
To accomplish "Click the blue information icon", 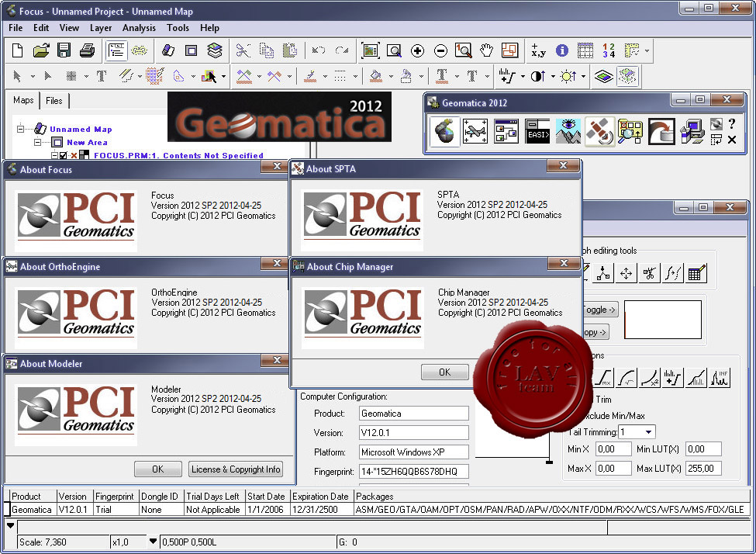I will tap(561, 50).
